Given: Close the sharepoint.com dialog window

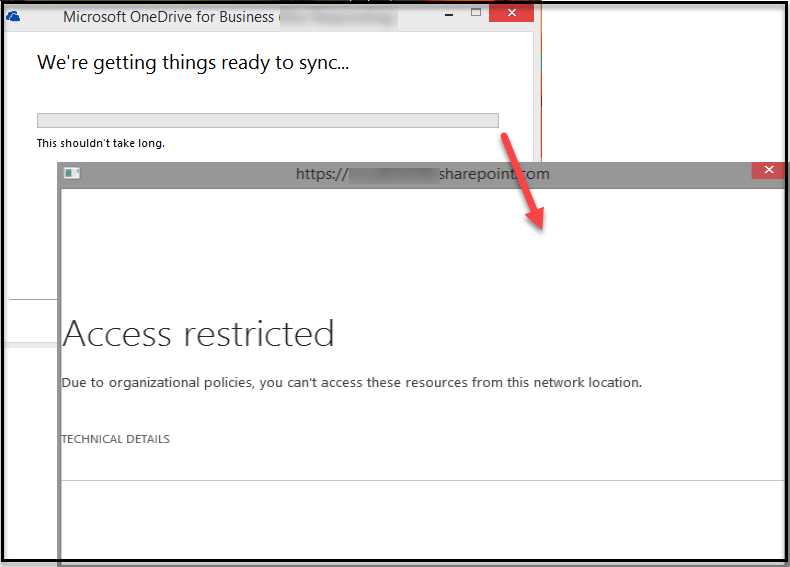Looking at the screenshot, I should point(768,171).
